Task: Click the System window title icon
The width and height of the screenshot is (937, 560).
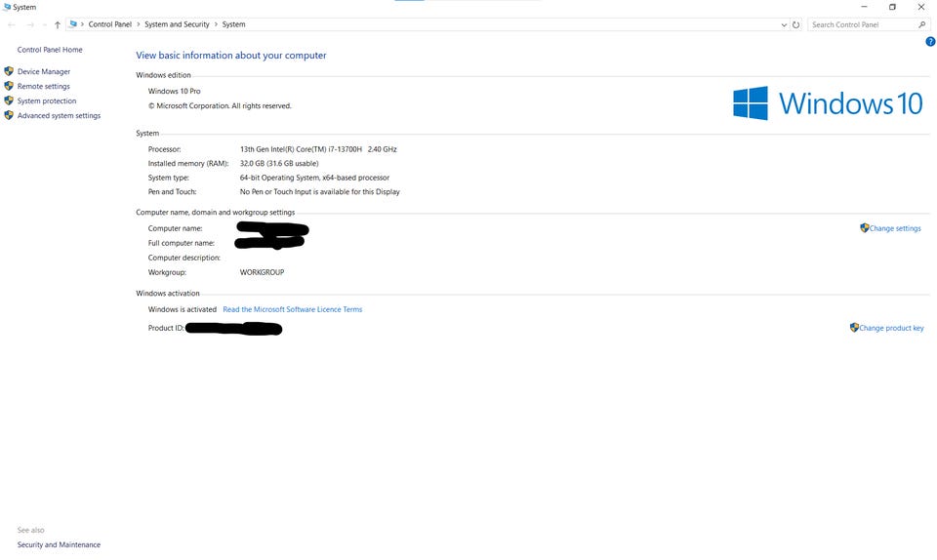Action: click(x=7, y=7)
